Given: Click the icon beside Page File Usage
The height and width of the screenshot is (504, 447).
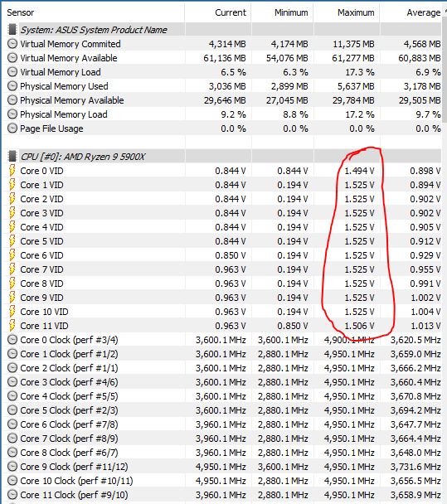Looking at the screenshot, I should [x=12, y=128].
